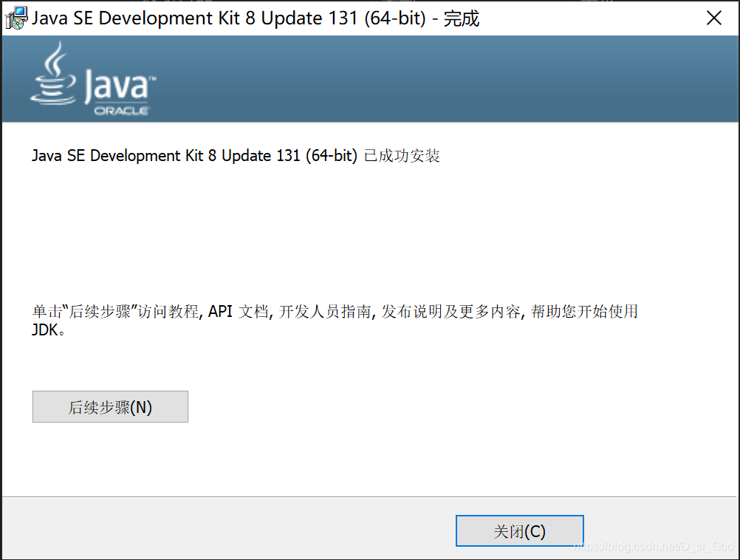Screen dimensions: 740x560
Task: Click the text '单击“后续步骤”访问教程'
Action: (x=116, y=311)
